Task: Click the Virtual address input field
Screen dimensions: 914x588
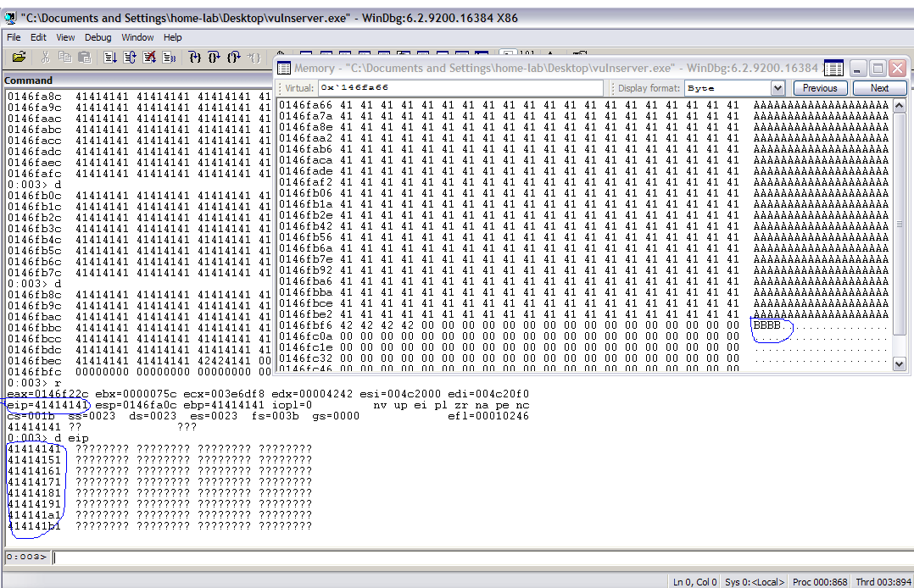Action: [460, 88]
